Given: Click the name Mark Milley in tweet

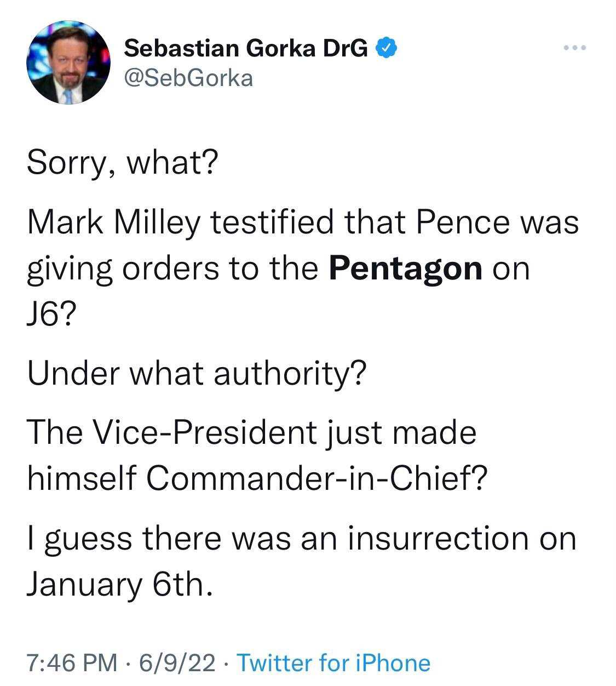Looking at the screenshot, I should coord(113,224).
